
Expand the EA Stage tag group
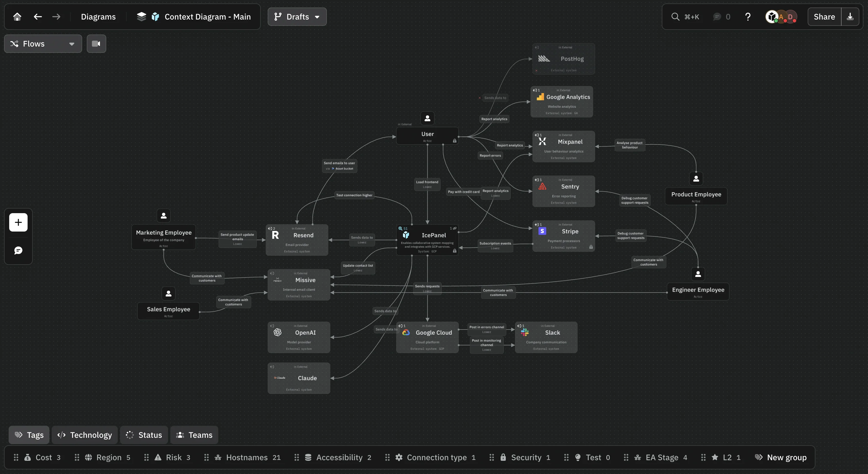[660, 457]
